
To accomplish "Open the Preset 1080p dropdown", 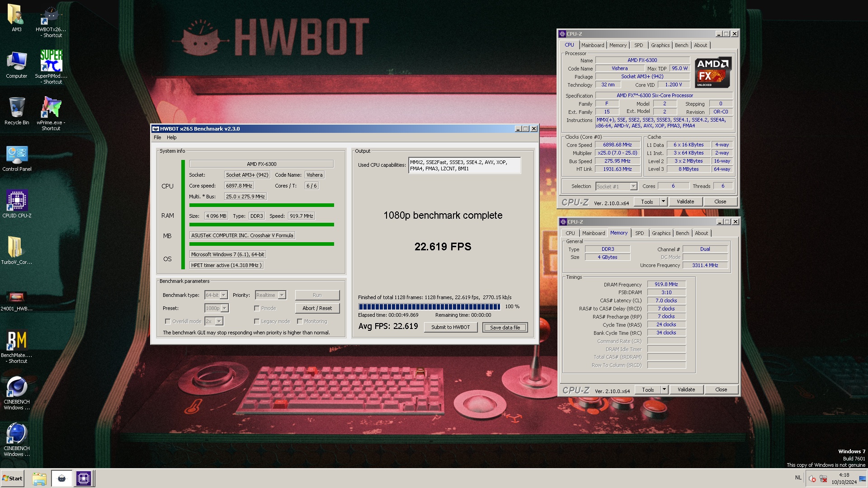I will [217, 308].
